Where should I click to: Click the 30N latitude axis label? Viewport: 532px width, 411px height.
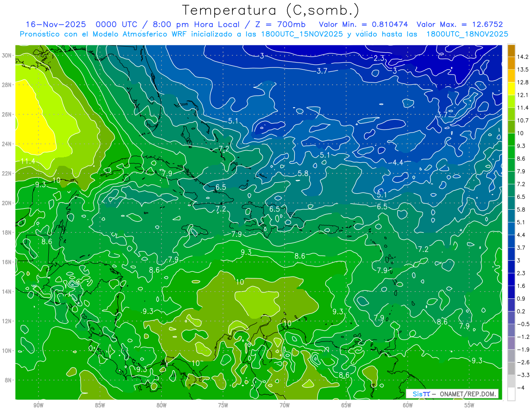(x=8, y=55)
